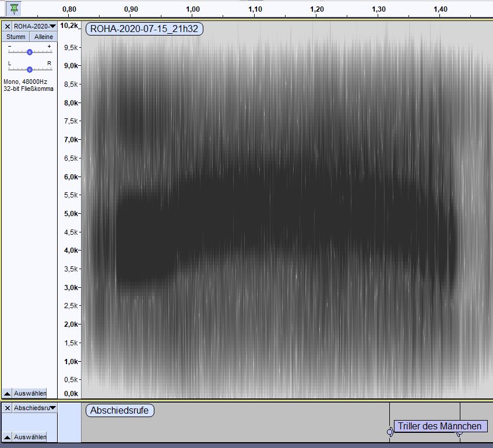
Task: Solo the track using Alleine
Action: (x=43, y=37)
